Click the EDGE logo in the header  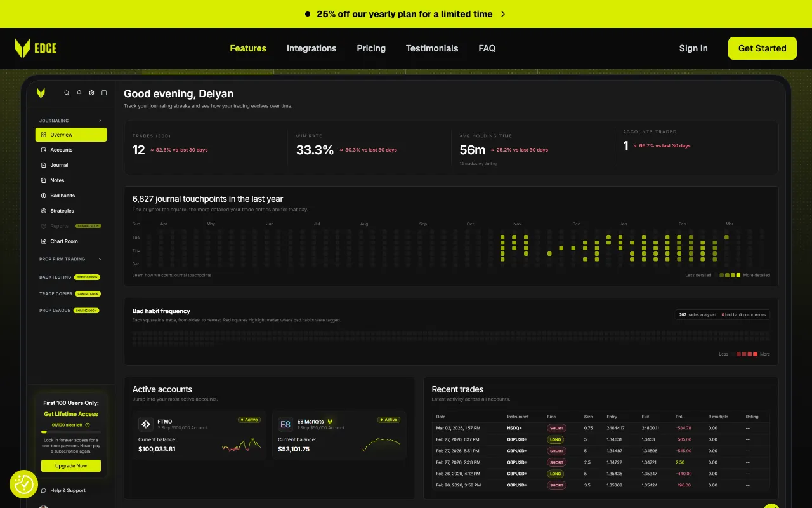pos(36,48)
